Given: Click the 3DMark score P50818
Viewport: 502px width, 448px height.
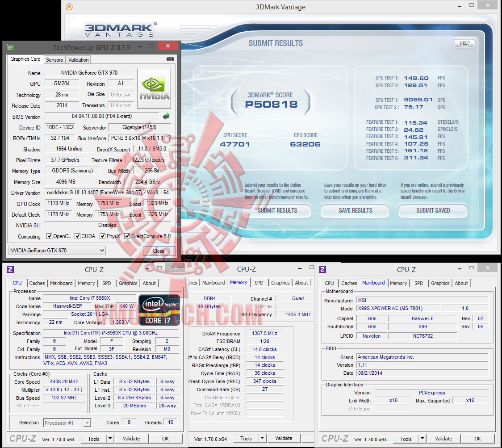Looking at the screenshot, I should (x=271, y=104).
